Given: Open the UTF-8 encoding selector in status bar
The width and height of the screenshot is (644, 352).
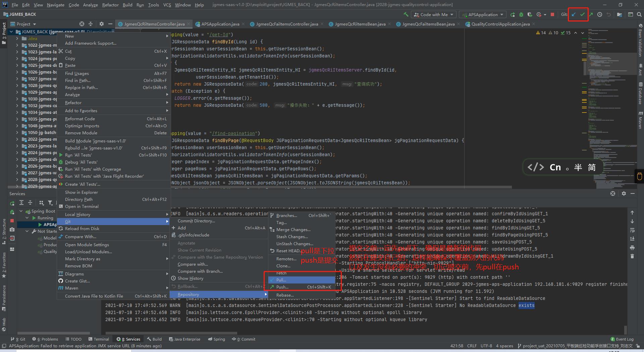Looking at the screenshot, I should (x=486, y=346).
